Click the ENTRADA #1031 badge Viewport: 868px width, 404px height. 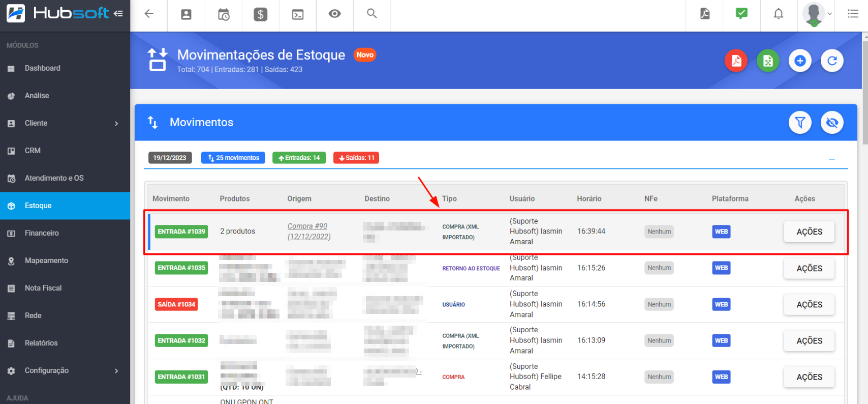[181, 377]
